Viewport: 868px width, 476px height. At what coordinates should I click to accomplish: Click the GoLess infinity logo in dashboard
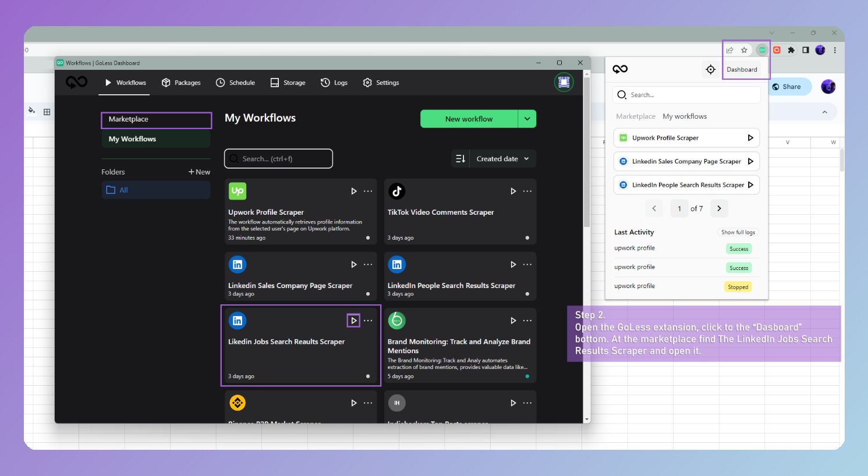pyautogui.click(x=76, y=83)
